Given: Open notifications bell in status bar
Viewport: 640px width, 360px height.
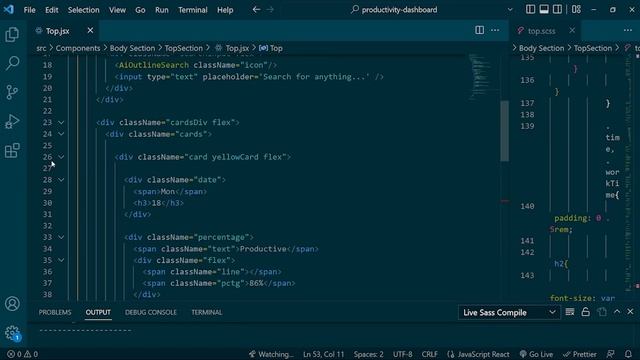Looking at the screenshot, I should (x=628, y=354).
